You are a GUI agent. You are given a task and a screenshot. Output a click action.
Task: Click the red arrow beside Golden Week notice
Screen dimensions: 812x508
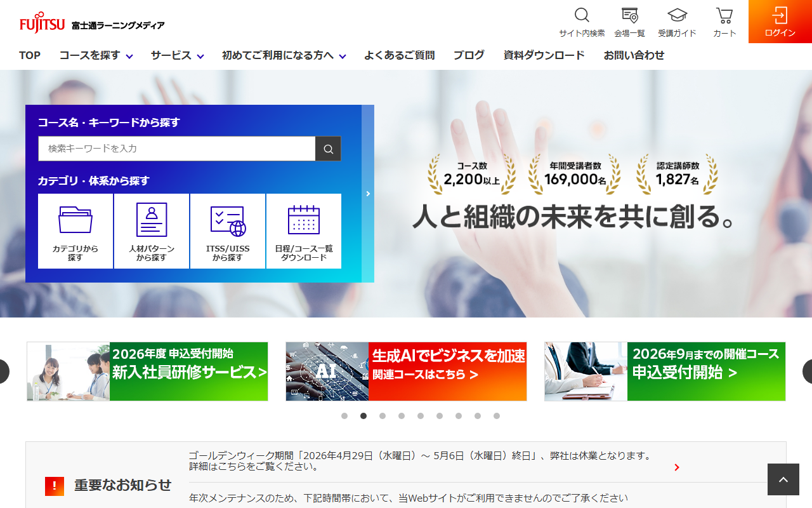pyautogui.click(x=677, y=467)
